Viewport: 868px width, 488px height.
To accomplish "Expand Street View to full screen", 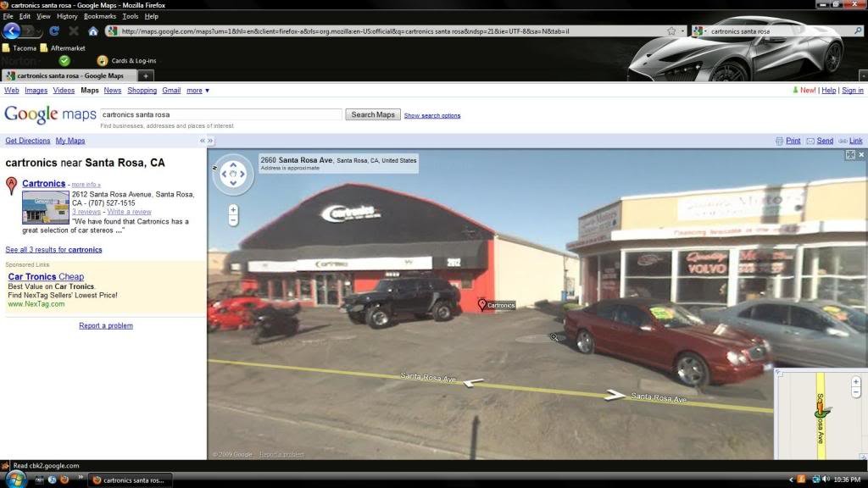I will (x=850, y=155).
